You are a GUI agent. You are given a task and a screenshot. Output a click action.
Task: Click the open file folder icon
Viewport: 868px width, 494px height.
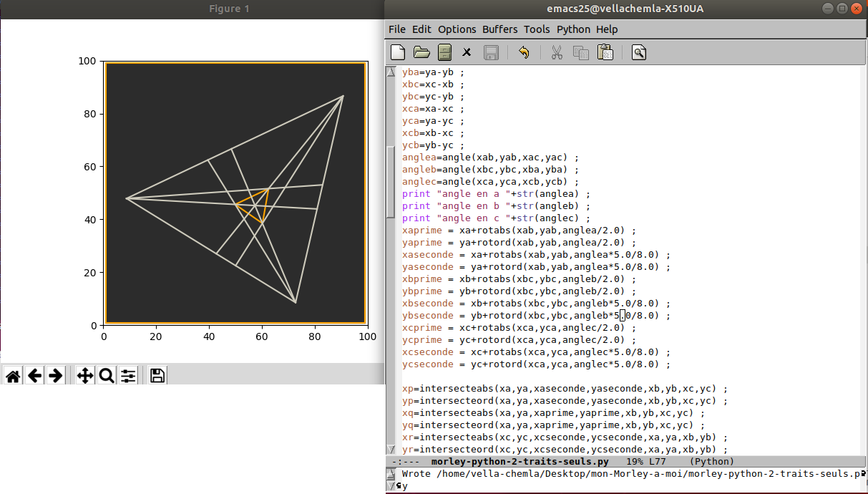(x=421, y=52)
